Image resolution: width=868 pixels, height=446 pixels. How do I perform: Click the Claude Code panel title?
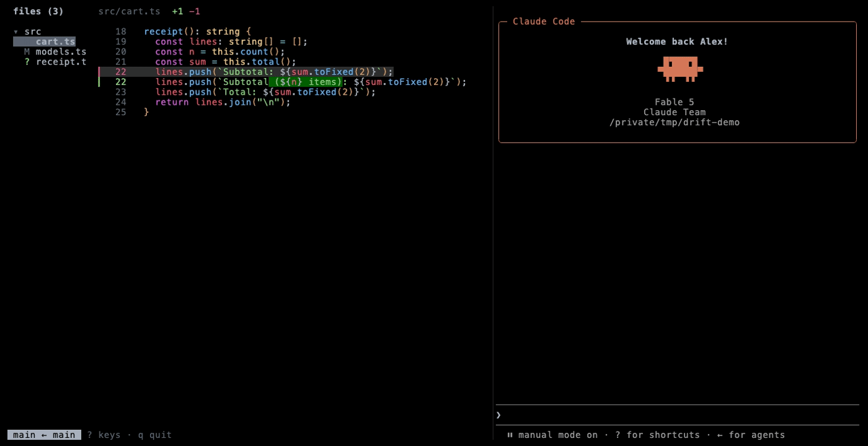coord(544,21)
